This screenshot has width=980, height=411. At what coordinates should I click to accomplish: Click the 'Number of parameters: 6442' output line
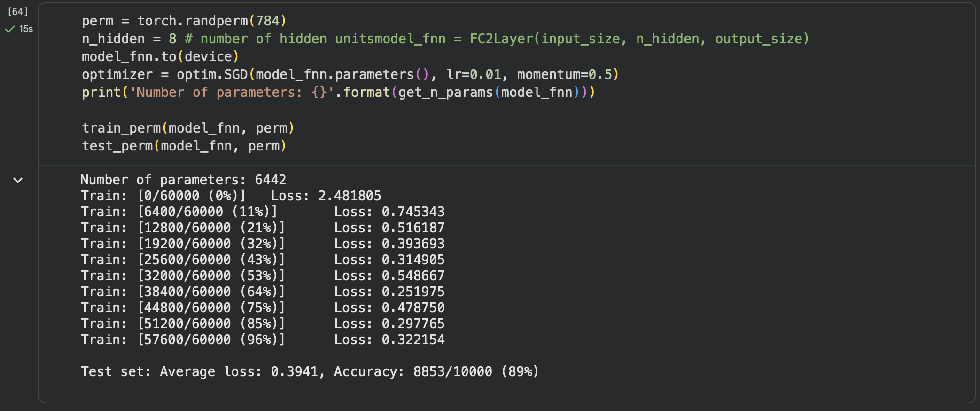coord(183,180)
